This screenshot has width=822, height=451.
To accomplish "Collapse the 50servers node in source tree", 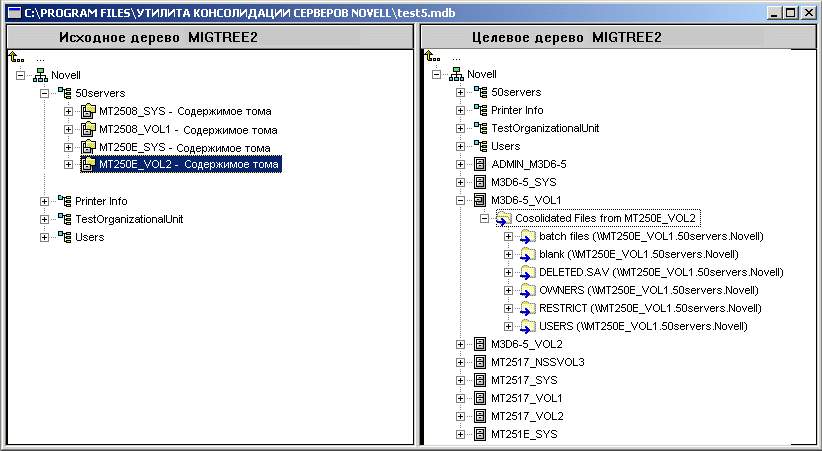I will click(45, 93).
